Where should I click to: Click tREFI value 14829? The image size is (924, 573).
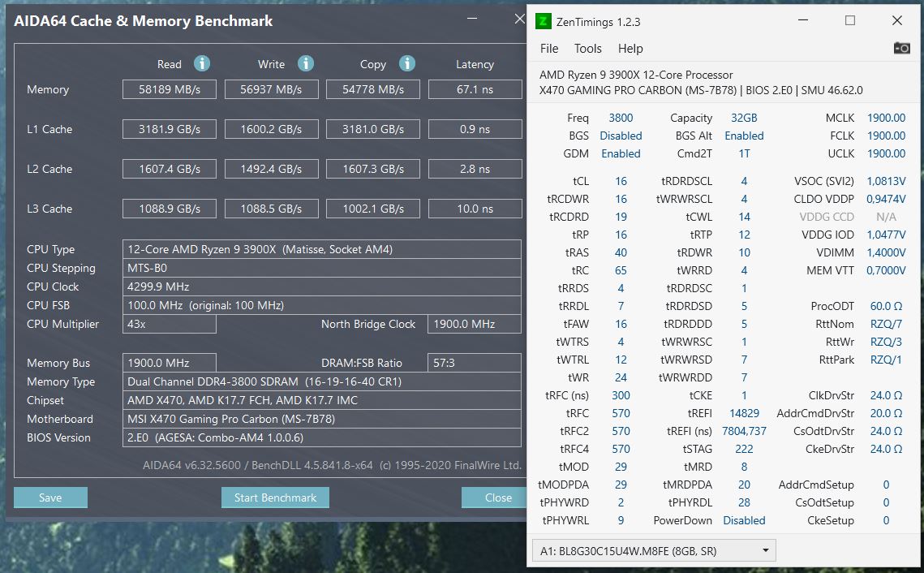pos(744,413)
